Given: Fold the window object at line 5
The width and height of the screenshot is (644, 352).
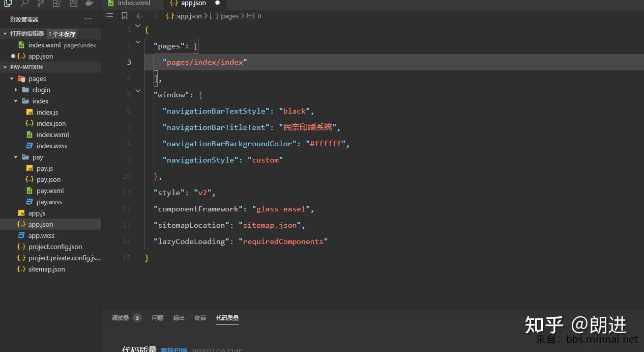Looking at the screenshot, I should point(138,91).
